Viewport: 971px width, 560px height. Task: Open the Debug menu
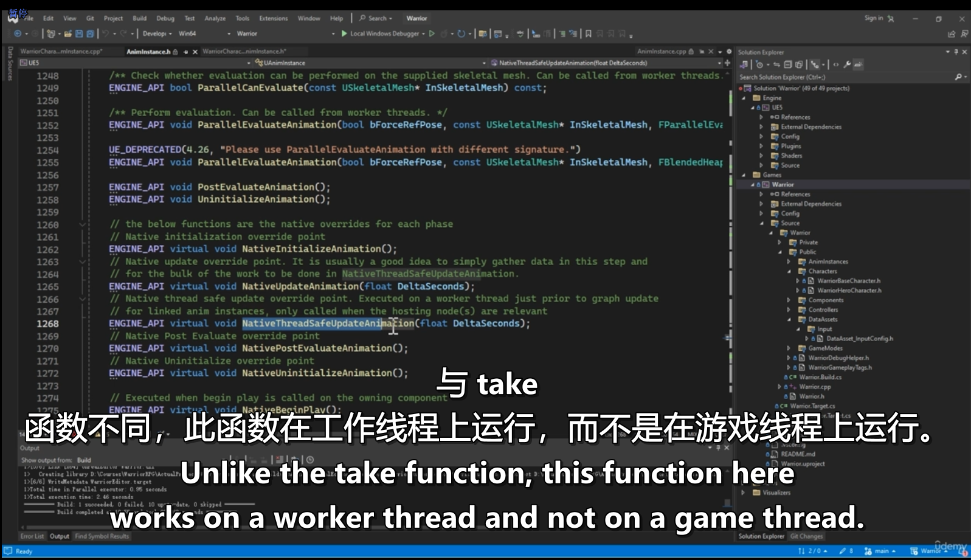165,18
